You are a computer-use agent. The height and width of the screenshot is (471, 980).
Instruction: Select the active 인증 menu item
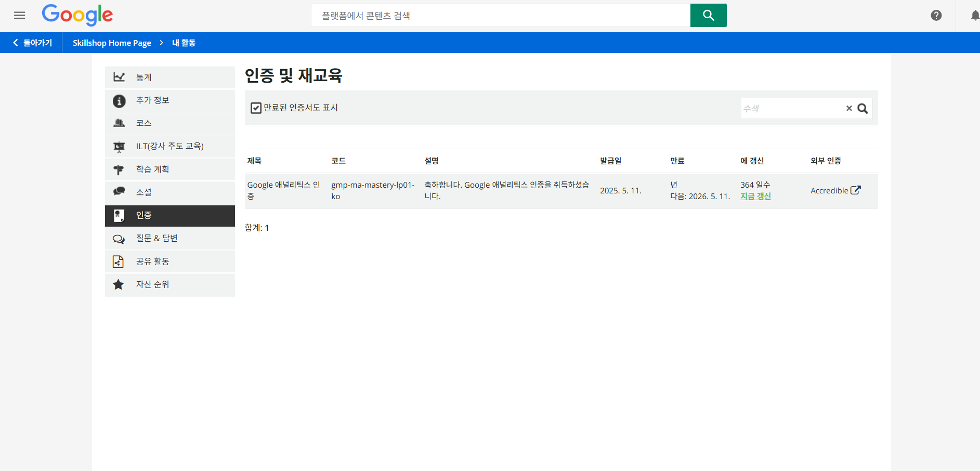pyautogui.click(x=170, y=216)
